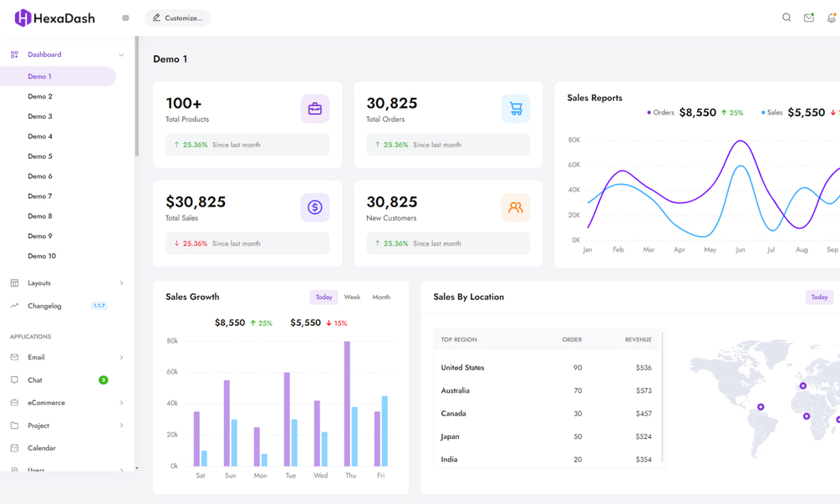Toggle the Orders legend in Sales Reports
This screenshot has width=840, height=504.
(660, 113)
